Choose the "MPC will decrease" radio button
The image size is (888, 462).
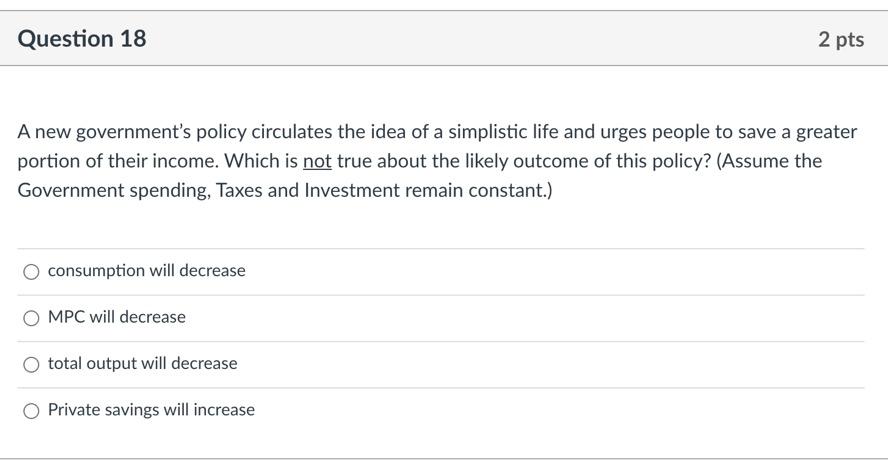click(32, 318)
